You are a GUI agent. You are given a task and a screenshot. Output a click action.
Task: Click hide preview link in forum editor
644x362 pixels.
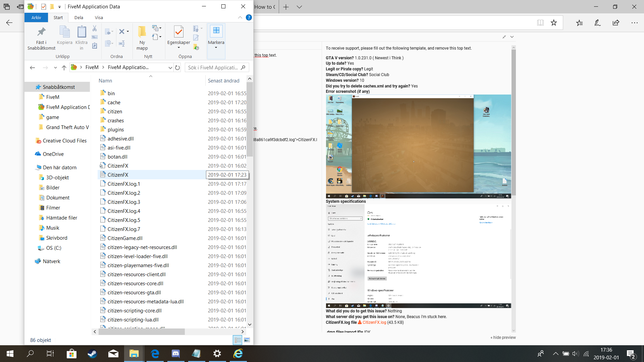point(503,338)
